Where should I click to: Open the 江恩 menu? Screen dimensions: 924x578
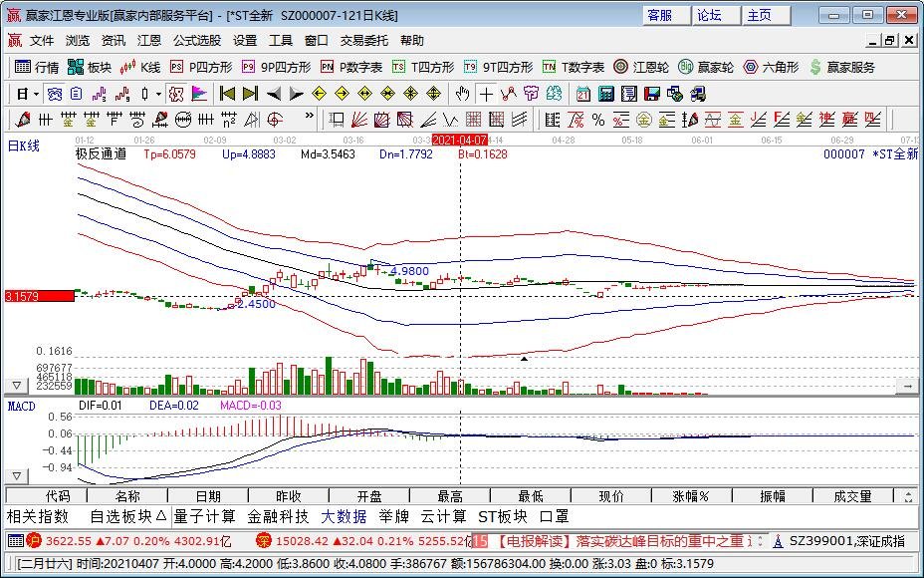click(x=149, y=41)
